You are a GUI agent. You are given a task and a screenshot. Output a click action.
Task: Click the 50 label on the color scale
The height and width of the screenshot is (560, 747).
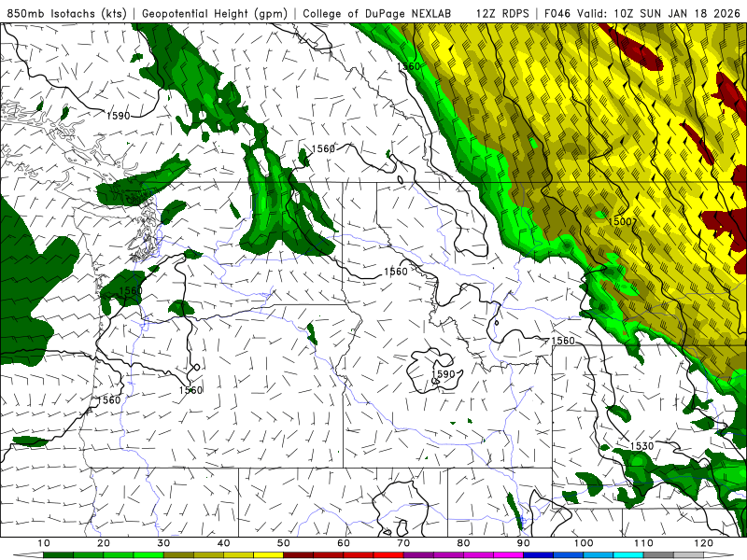284,543
